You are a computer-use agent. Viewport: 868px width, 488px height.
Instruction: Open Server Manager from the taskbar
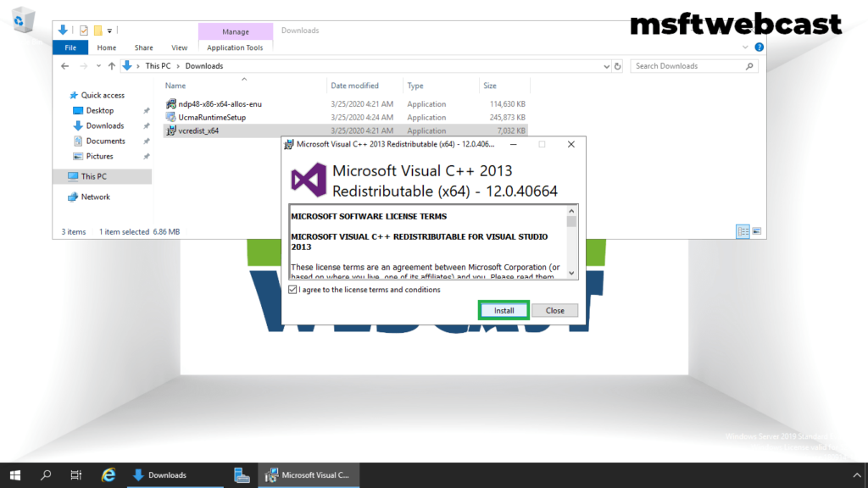click(242, 475)
